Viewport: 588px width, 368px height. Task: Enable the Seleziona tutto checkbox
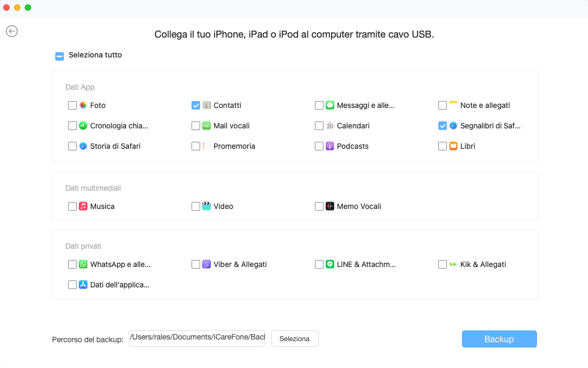[x=59, y=55]
